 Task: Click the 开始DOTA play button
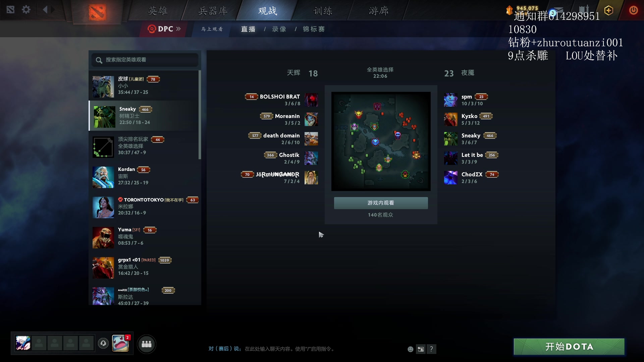tap(569, 347)
